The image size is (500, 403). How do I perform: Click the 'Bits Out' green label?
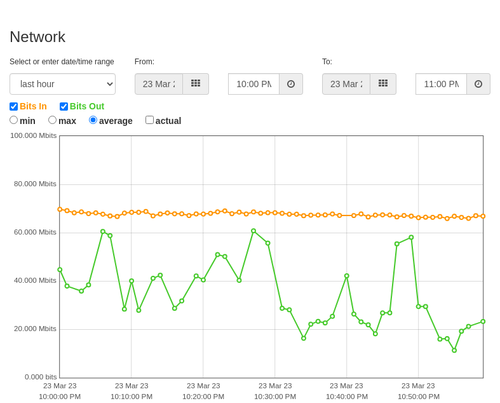tap(87, 106)
